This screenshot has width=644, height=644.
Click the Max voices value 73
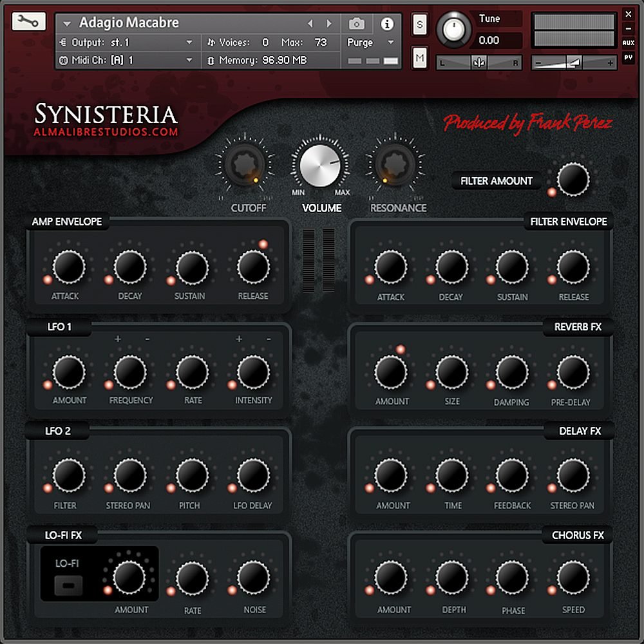pyautogui.click(x=321, y=43)
